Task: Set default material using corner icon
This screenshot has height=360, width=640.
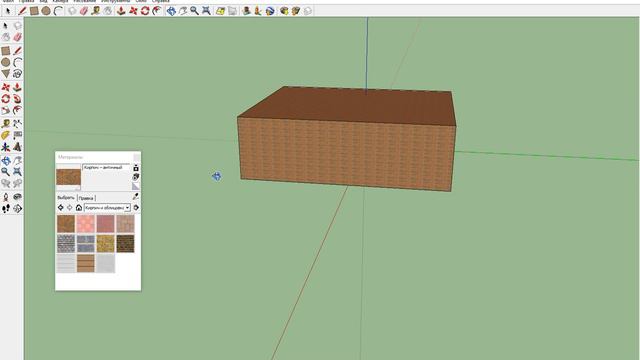Action: (136, 186)
